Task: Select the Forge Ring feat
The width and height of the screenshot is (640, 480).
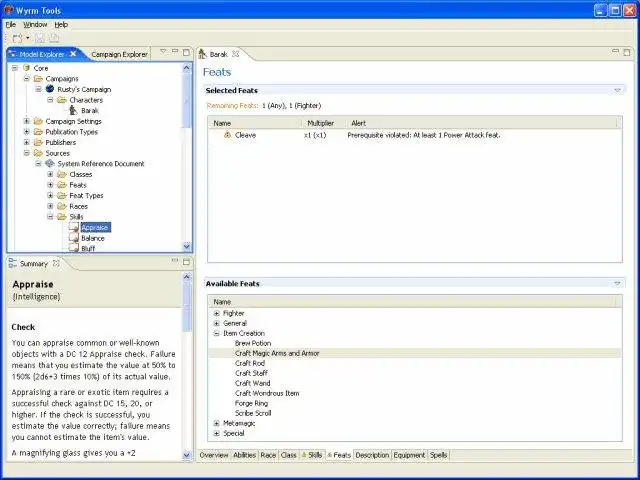Action: (x=251, y=403)
